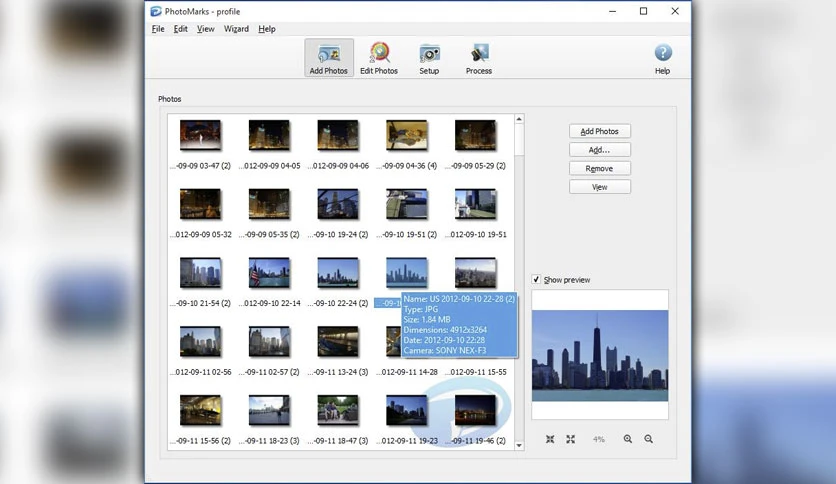Open the Setup step in toolbar
This screenshot has height=484, width=836.
point(429,58)
